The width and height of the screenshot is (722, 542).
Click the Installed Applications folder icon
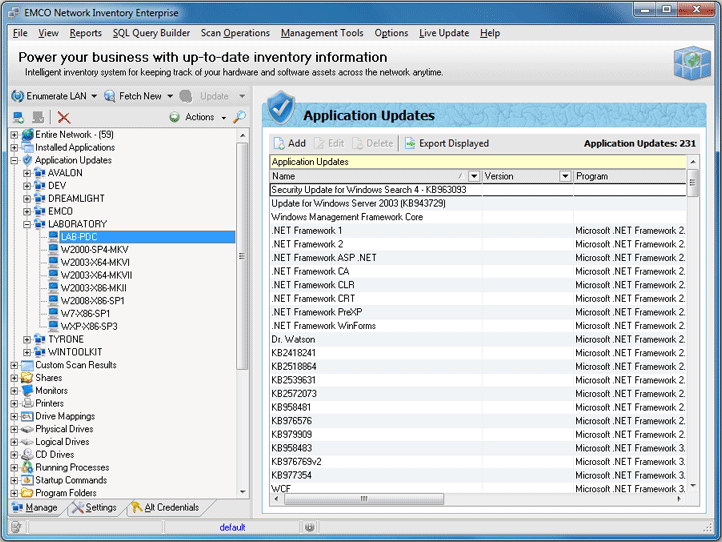[x=28, y=147]
